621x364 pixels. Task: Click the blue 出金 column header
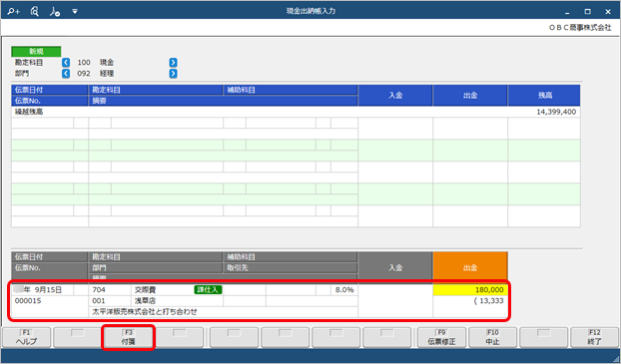coord(470,96)
